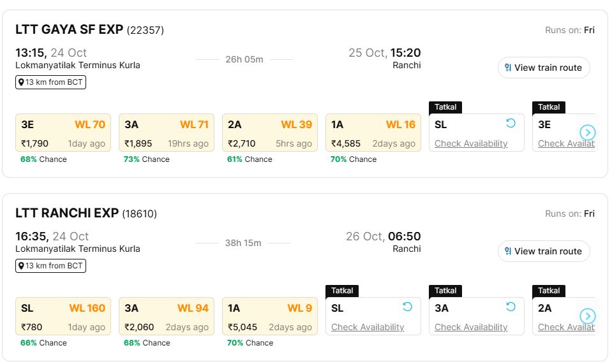This screenshot has width=612, height=364.
Task: Select SL class WL 160 at ₹780
Action: [x=63, y=317]
